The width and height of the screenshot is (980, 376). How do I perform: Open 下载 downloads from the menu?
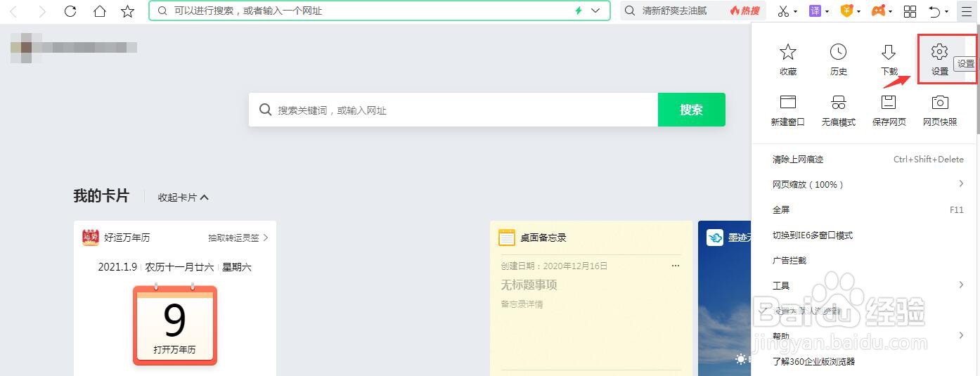coord(889,60)
